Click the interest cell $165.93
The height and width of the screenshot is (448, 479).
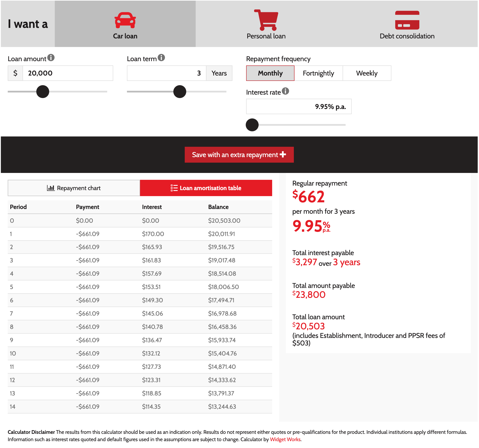pos(152,247)
